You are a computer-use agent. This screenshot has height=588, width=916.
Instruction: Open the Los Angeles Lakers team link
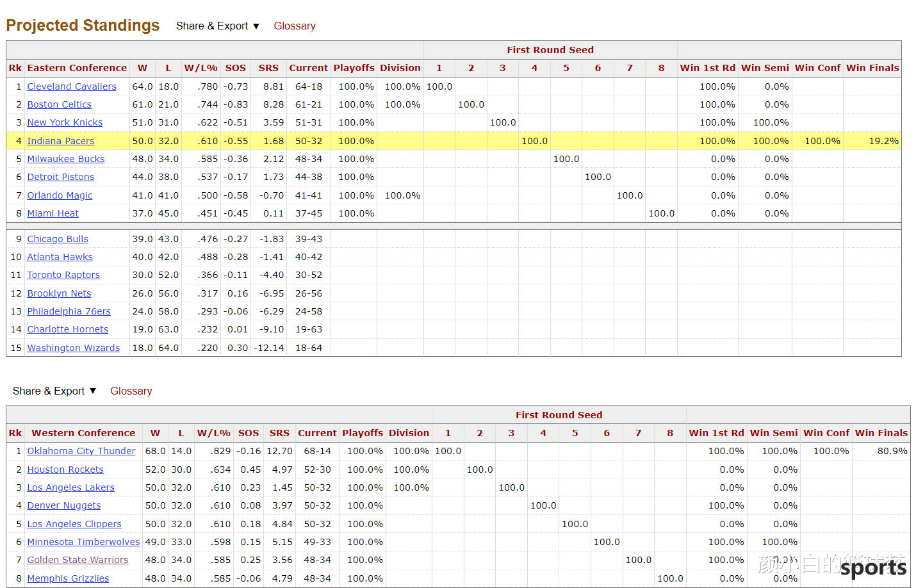pyautogui.click(x=70, y=487)
